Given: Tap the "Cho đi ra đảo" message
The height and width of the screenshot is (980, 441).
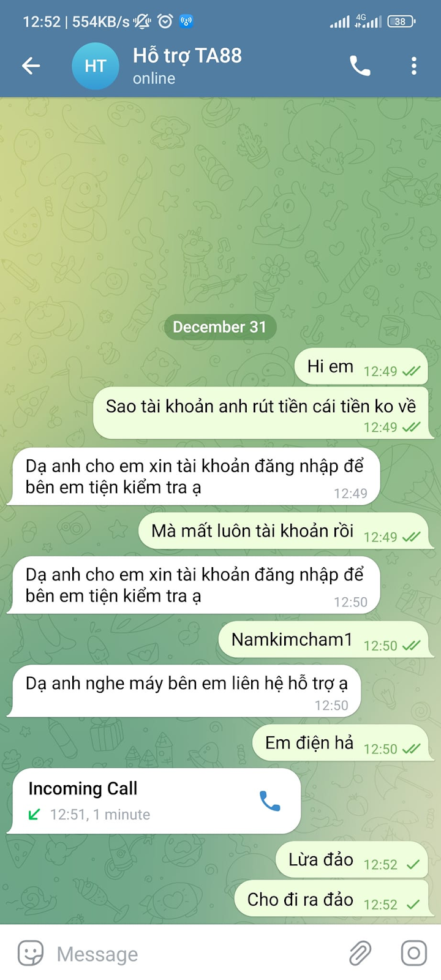Looking at the screenshot, I should coord(331,899).
